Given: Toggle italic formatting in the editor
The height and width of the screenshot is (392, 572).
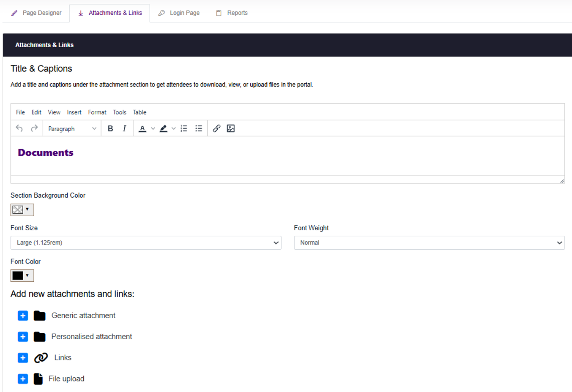Looking at the screenshot, I should [124, 128].
